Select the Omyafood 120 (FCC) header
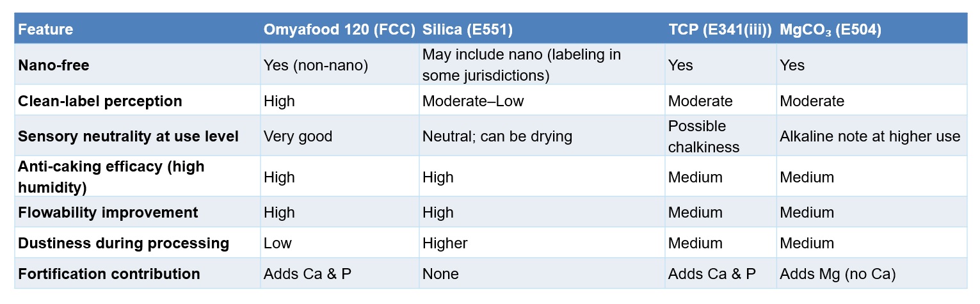This screenshot has width=980, height=304. [340, 29]
